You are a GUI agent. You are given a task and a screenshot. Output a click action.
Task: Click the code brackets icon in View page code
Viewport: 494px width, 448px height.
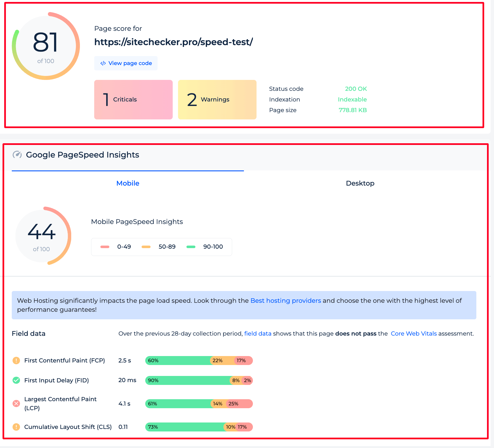103,63
